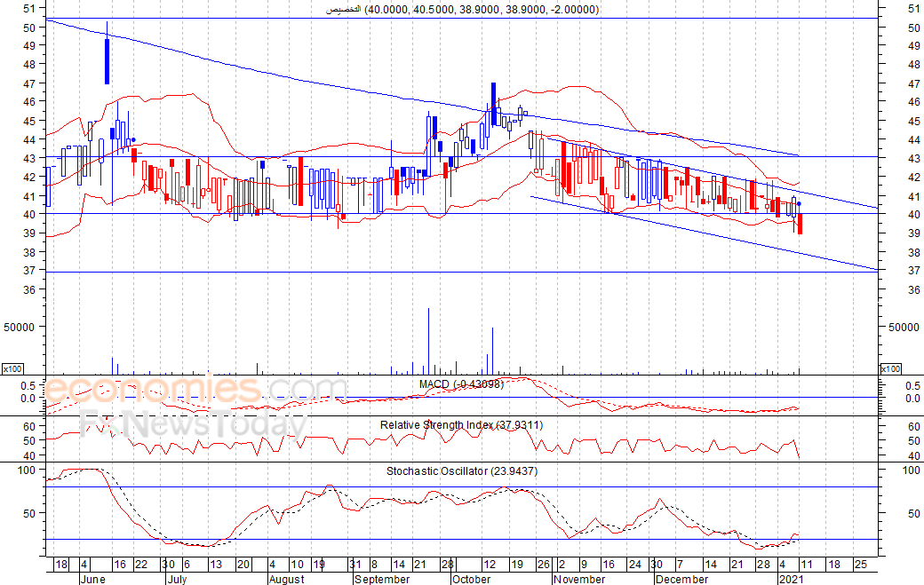
Task: Click the final red candle closing at 38.9
Action: pyautogui.click(x=801, y=225)
